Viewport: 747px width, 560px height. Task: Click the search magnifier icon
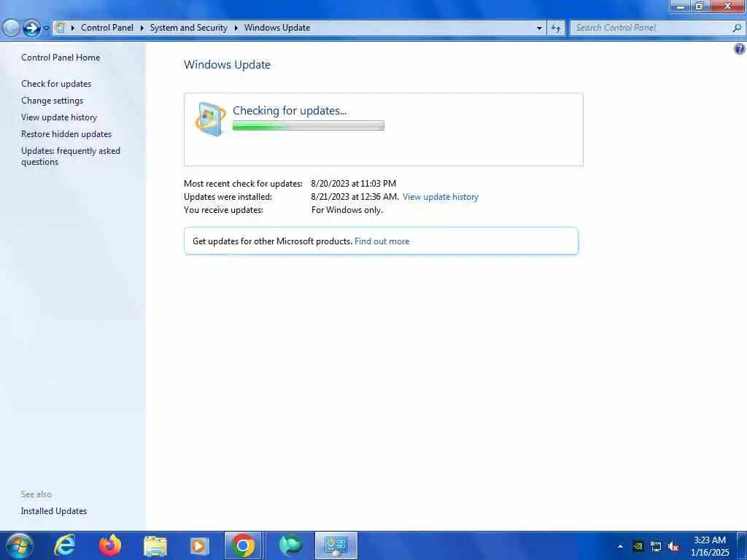point(737,28)
